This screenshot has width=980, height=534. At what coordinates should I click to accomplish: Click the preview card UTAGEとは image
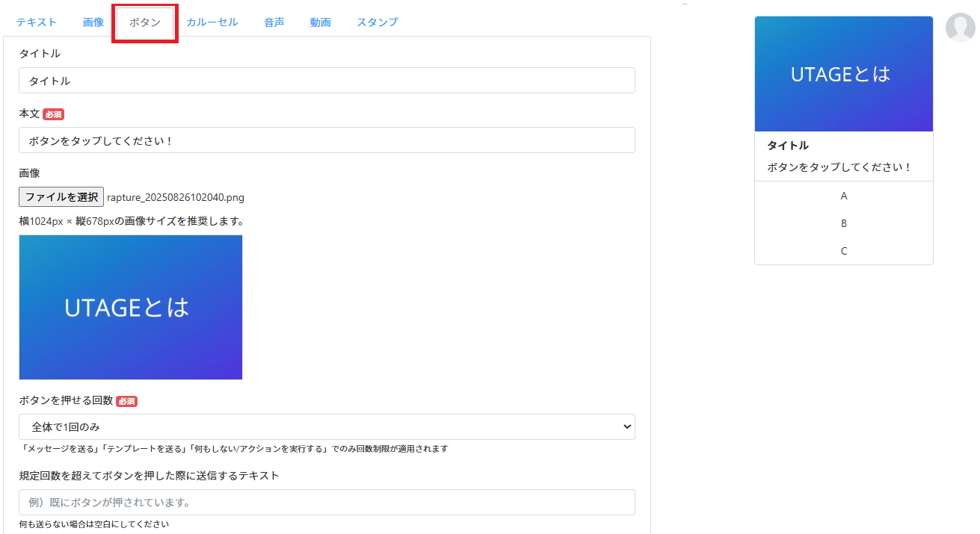[844, 74]
